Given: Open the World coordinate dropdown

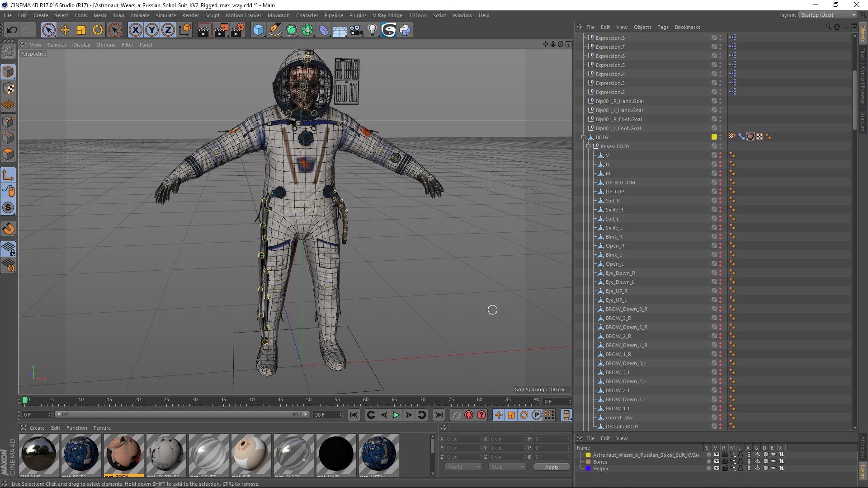Looking at the screenshot, I should [463, 467].
